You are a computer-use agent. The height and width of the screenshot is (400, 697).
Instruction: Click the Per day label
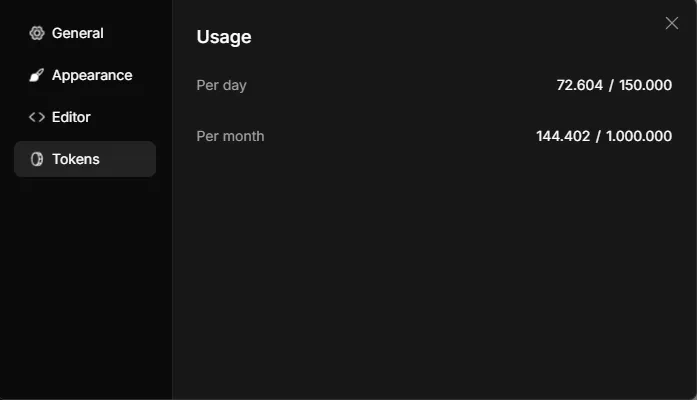coord(221,85)
